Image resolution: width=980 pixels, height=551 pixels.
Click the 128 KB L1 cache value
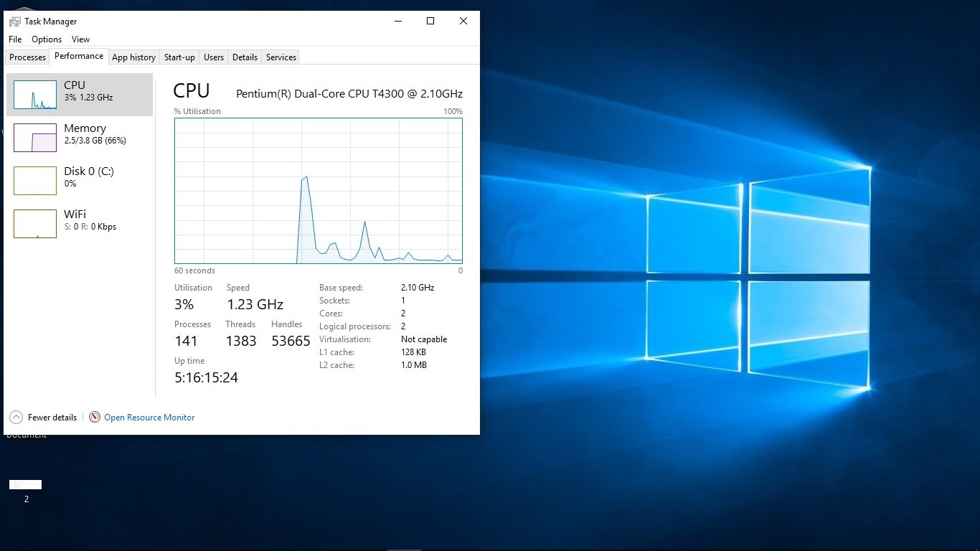[x=413, y=352]
